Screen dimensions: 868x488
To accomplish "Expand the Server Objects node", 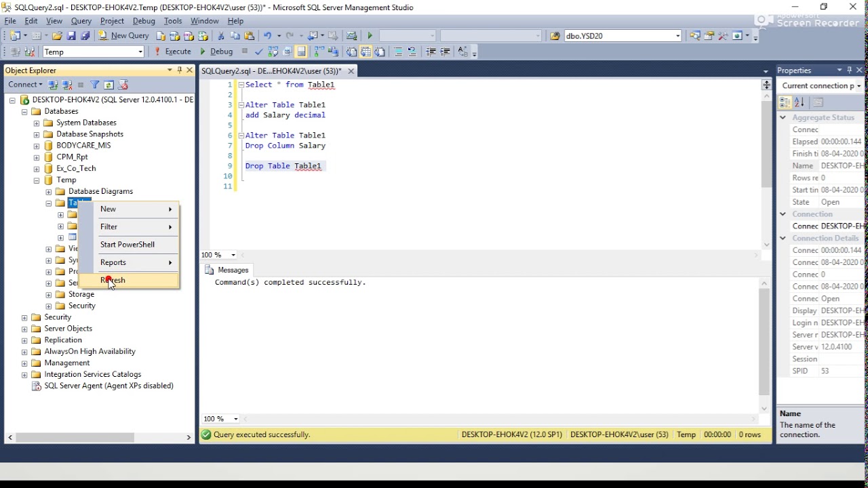I will [24, 329].
